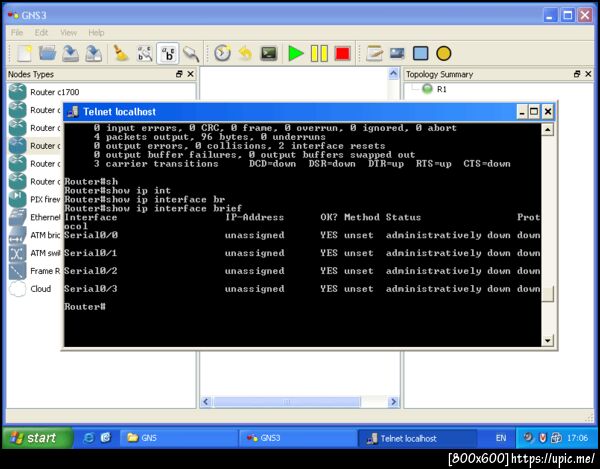Switch to GNS folder taskbar button

[178, 438]
